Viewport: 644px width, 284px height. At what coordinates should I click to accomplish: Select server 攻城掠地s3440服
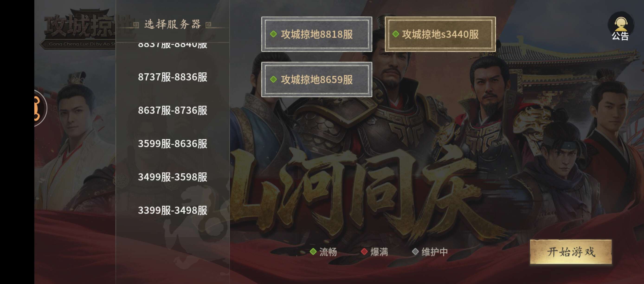point(440,34)
